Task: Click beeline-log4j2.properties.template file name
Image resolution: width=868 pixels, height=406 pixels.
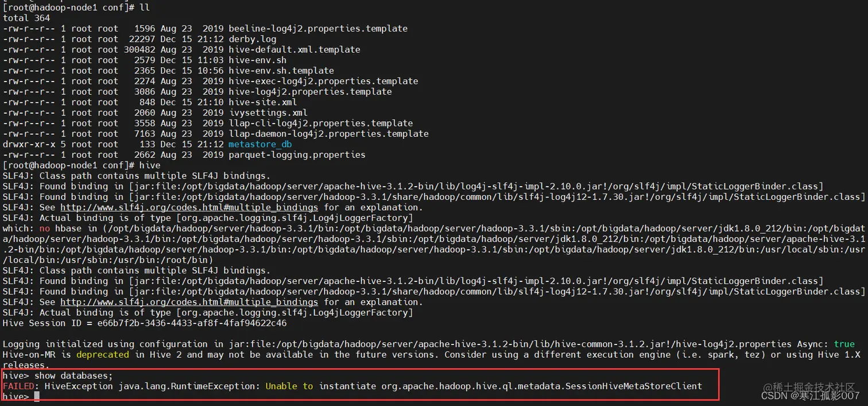Action: pos(318,28)
